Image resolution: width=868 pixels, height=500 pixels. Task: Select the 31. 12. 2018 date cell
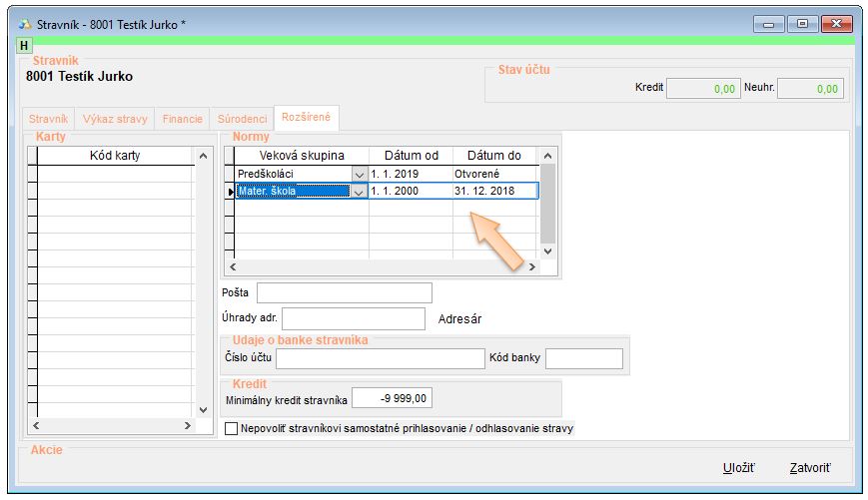[495, 192]
